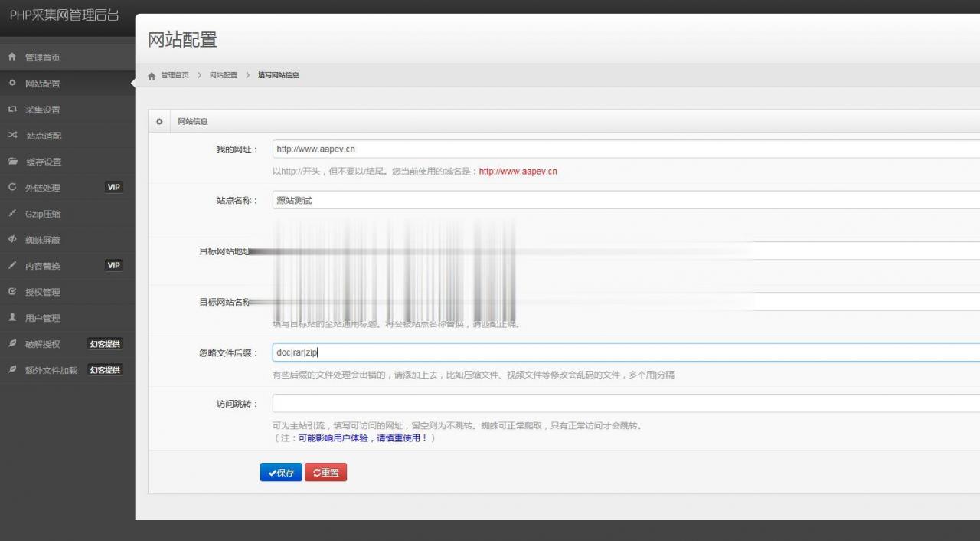Click the 保存 save button
The height and width of the screenshot is (541, 980).
pyautogui.click(x=281, y=473)
